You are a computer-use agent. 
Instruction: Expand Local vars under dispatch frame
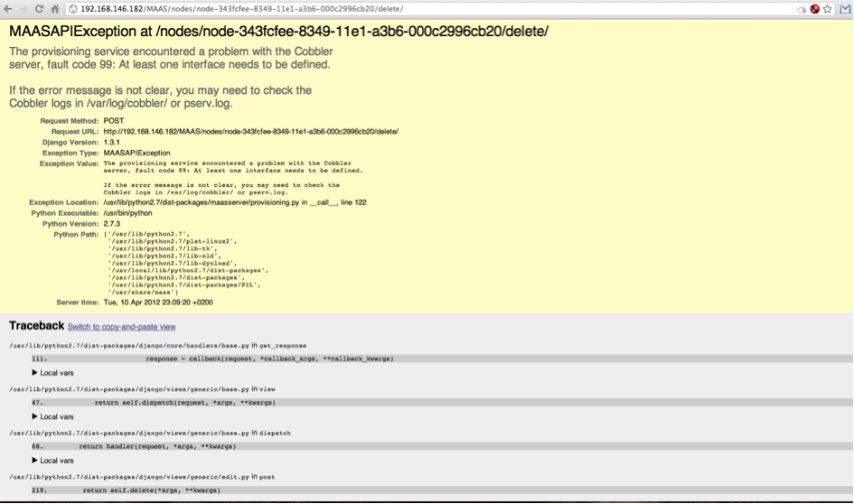pos(52,461)
